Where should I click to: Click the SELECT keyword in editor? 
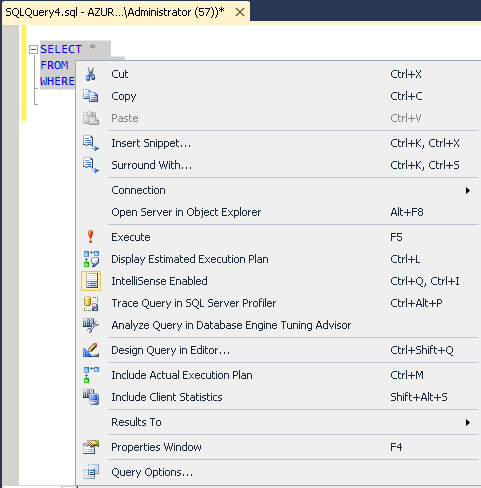pyautogui.click(x=61, y=49)
